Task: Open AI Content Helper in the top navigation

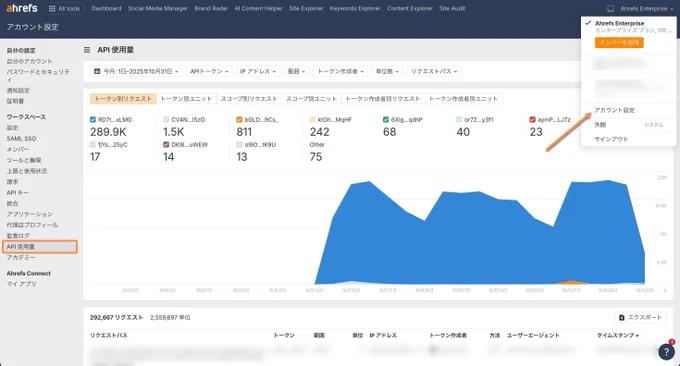Action: 258,9
